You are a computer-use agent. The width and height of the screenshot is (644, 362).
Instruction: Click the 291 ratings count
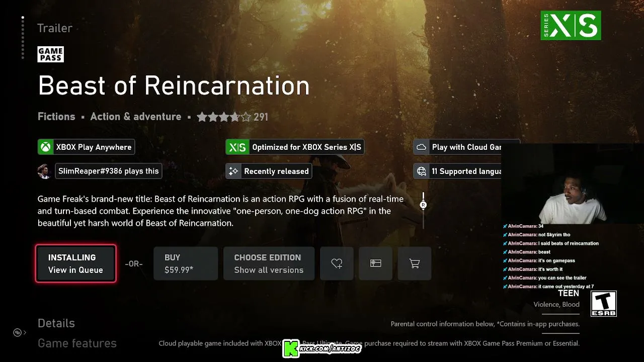261,117
